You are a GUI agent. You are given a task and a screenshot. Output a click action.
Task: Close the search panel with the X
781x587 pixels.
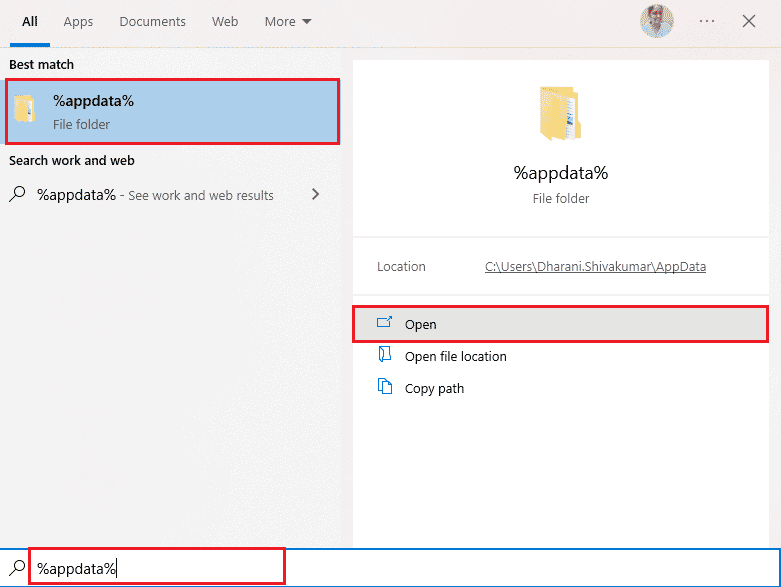tap(749, 21)
